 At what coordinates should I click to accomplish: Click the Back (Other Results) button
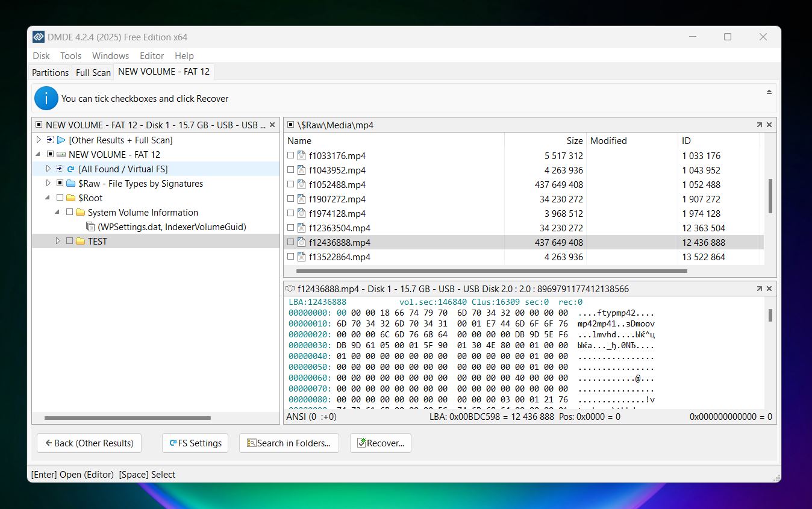[x=89, y=443]
